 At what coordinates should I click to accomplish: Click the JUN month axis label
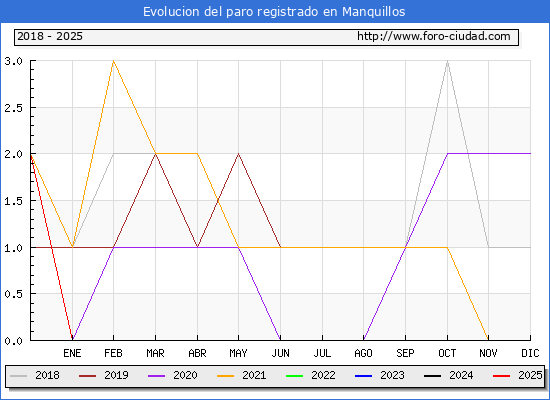coord(281,353)
